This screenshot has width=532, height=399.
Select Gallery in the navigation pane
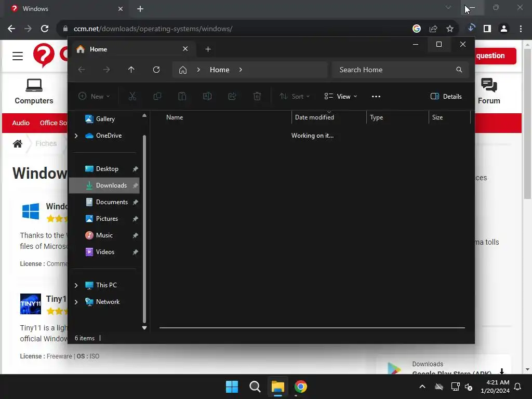(104, 119)
